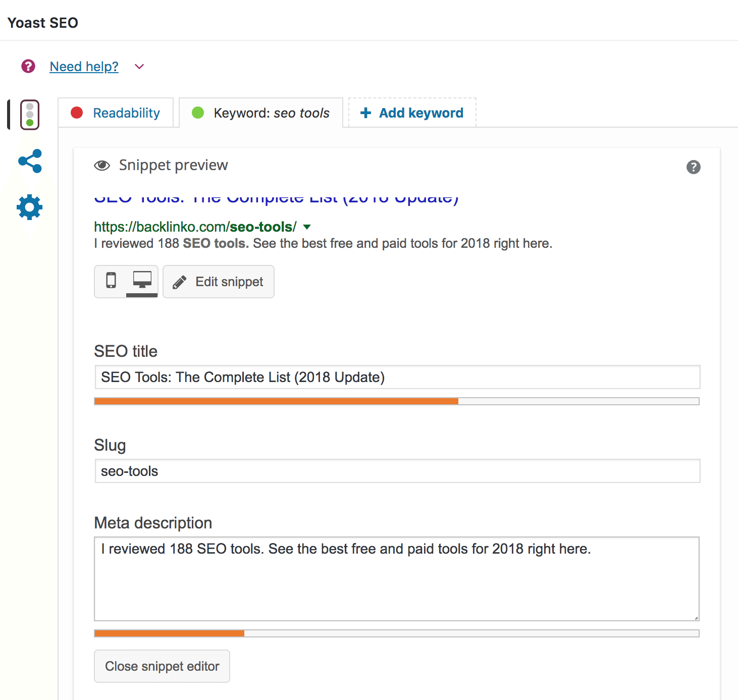Click the Snippet preview help question mark

coord(694,167)
